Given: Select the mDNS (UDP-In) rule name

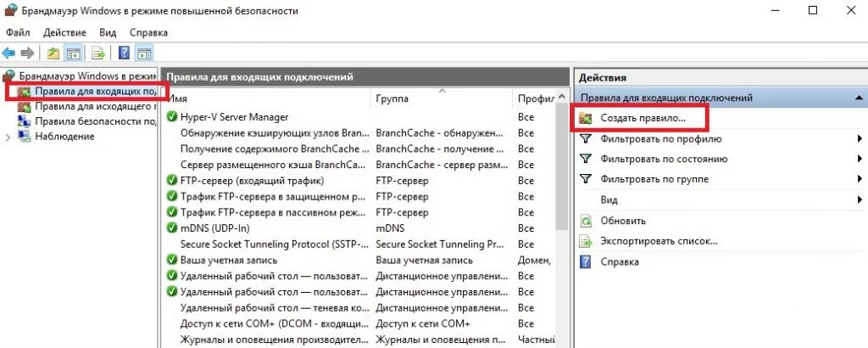Looking at the screenshot, I should 216,227.
